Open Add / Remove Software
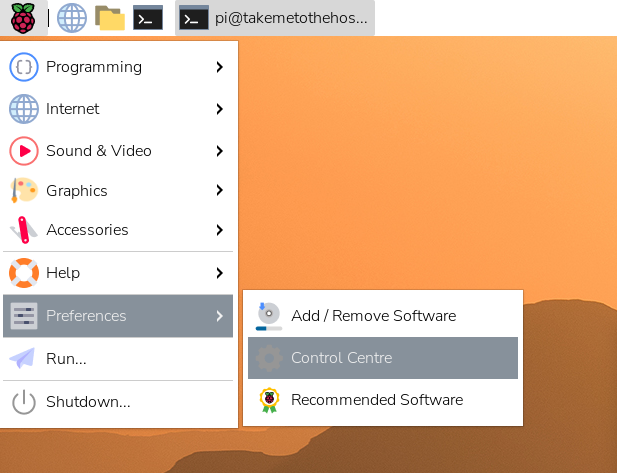The height and width of the screenshot is (473, 617). pos(383,316)
